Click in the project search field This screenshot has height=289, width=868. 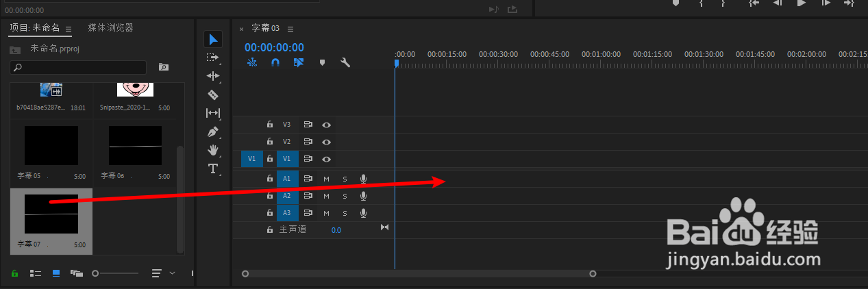[78, 67]
